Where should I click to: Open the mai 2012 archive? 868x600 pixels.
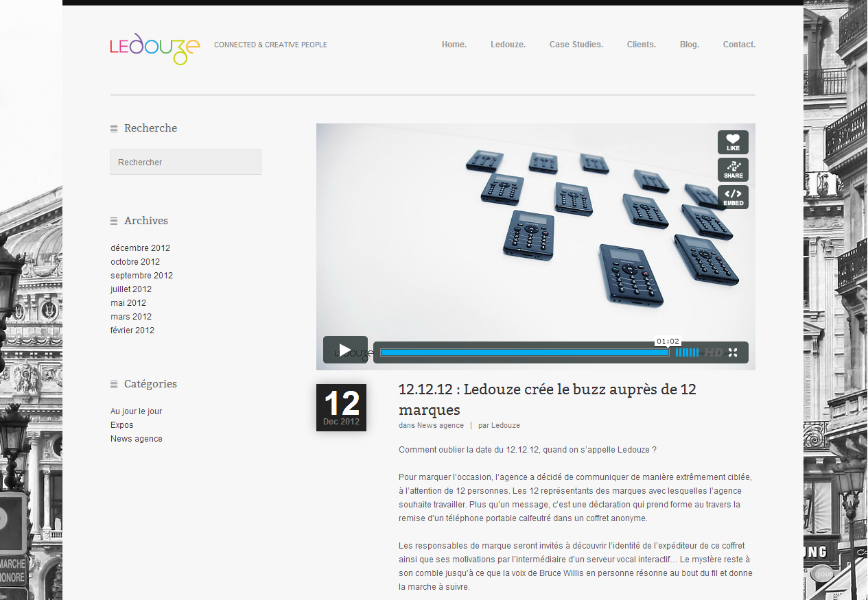click(x=128, y=303)
